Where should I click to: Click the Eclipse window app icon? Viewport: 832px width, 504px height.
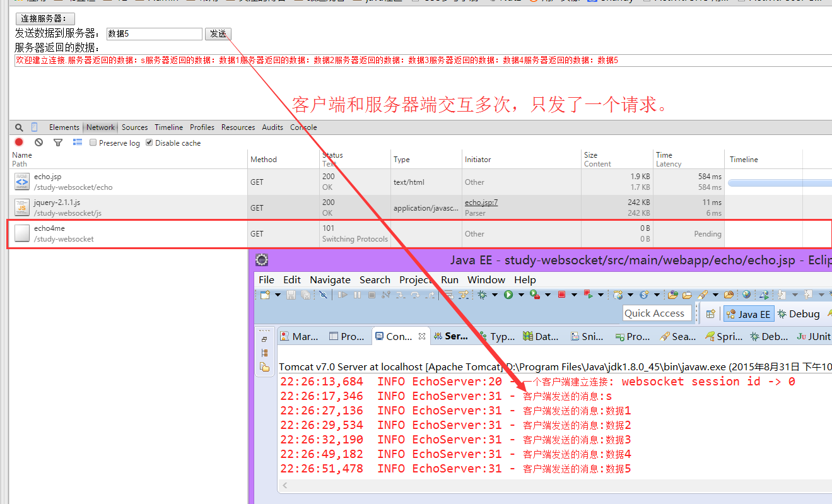point(262,260)
